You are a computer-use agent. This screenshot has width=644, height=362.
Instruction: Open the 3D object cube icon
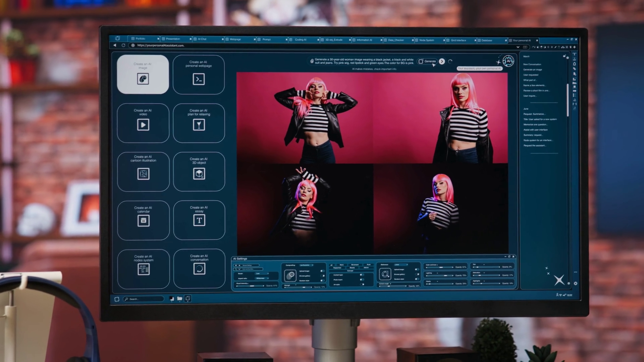pos(199,174)
